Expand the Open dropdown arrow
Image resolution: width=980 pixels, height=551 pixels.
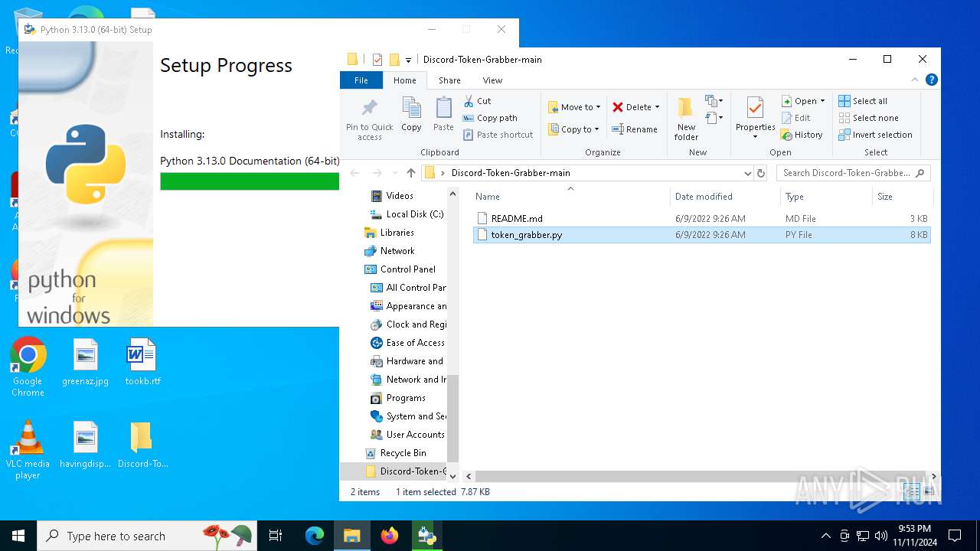822,101
